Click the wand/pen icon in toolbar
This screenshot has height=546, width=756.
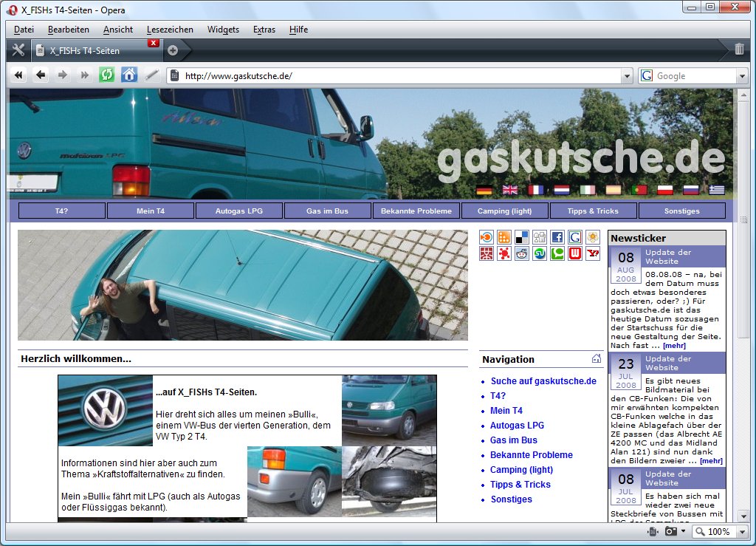[x=151, y=75]
